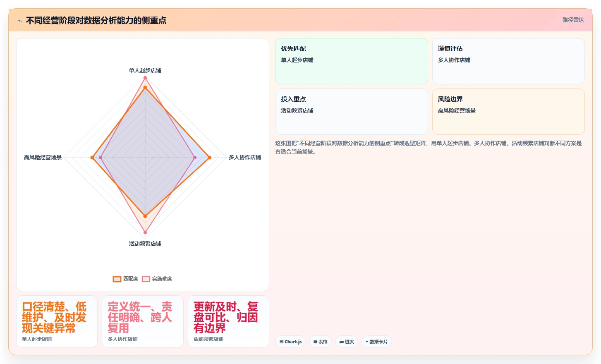Screen dimensions: 601x364
Task: Toggle the 实施难度 legend swatch
Action: click(x=146, y=279)
